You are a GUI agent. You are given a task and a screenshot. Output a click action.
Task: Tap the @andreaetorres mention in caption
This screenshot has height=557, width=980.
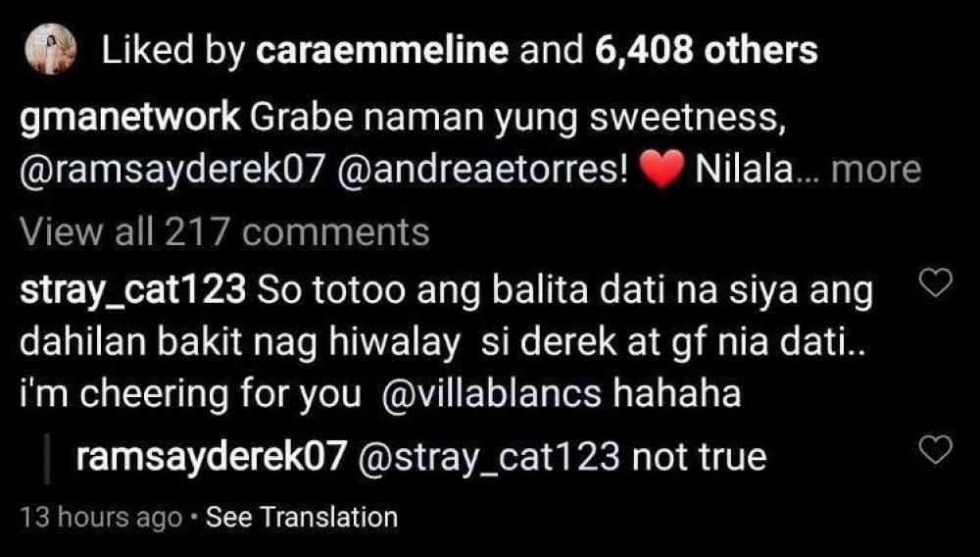482,171
